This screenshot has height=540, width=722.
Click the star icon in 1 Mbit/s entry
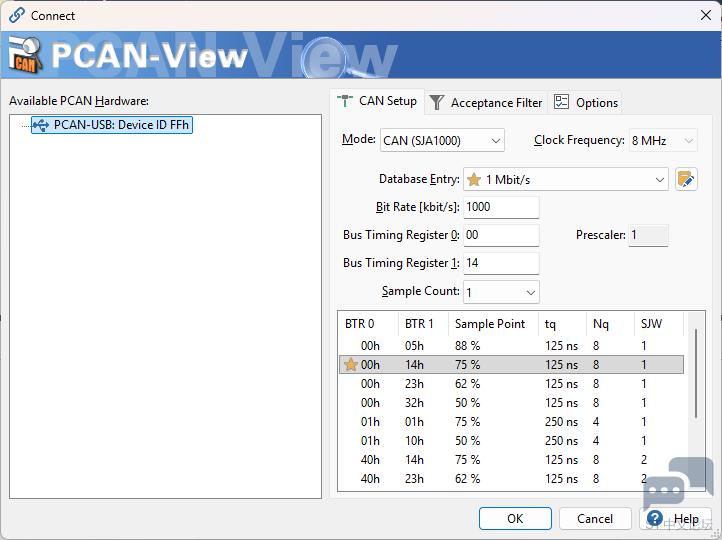coord(474,180)
